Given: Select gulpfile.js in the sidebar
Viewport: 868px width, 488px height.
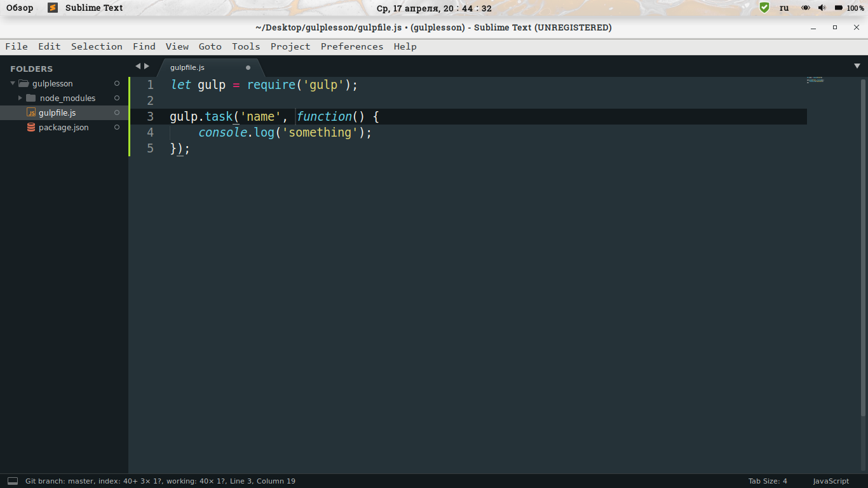Looking at the screenshot, I should (64, 112).
